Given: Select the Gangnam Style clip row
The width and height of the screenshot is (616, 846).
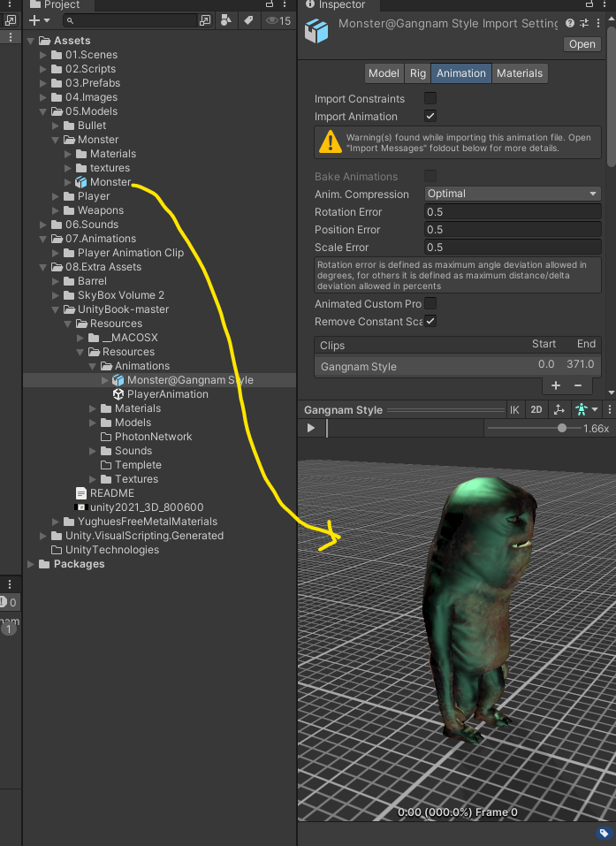Looking at the screenshot, I should tap(458, 366).
